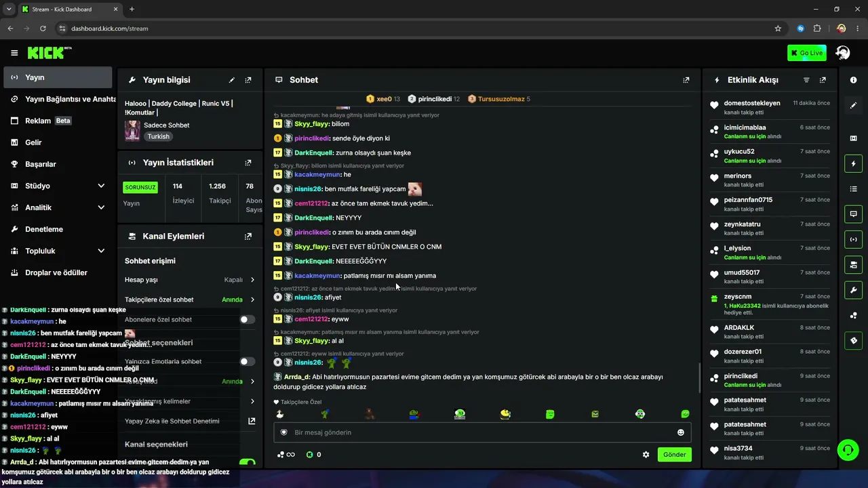Screen dimensions: 868x488
Task: Open Chrome extensions puzzle icon
Action: click(x=817, y=28)
